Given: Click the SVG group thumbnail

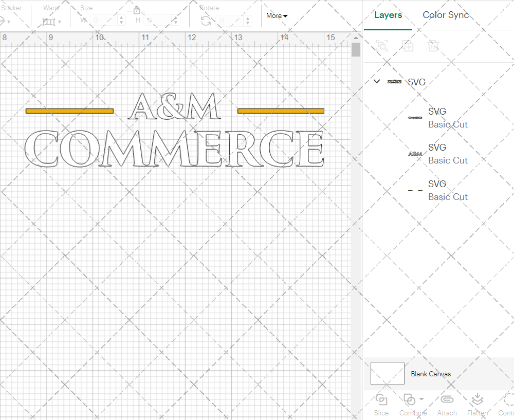Looking at the screenshot, I should click(394, 82).
